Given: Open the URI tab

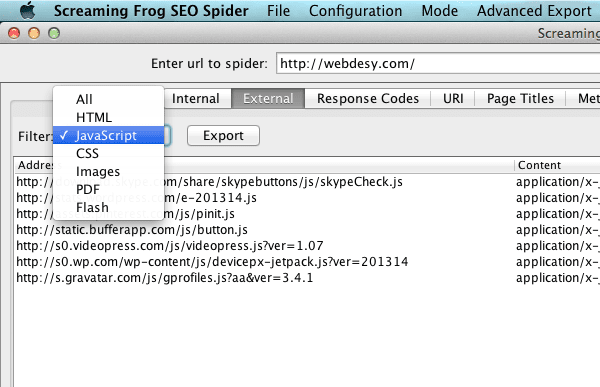Looking at the screenshot, I should (x=453, y=98).
